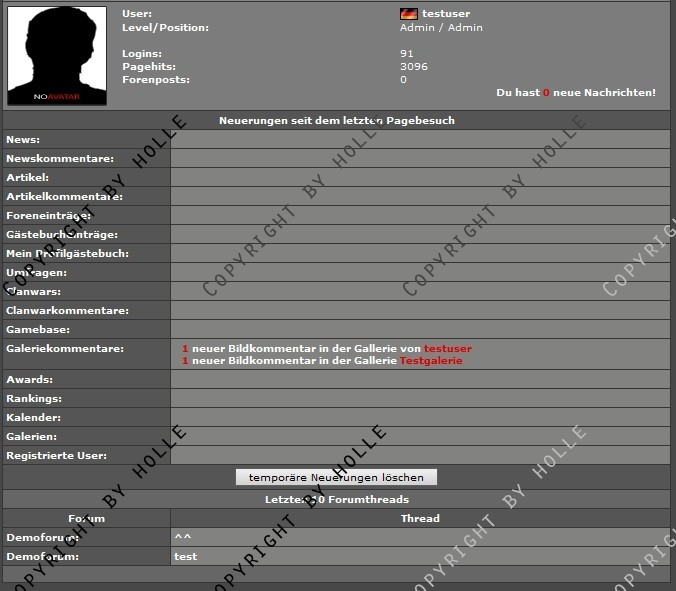Image resolution: width=676 pixels, height=591 pixels.
Task: Open new messages via the red 0 count
Action: (x=546, y=93)
